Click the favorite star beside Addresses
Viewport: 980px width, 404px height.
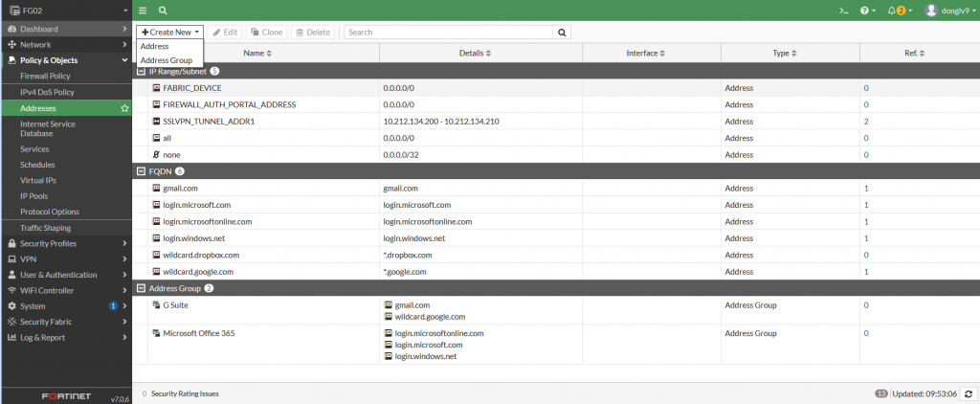[124, 108]
